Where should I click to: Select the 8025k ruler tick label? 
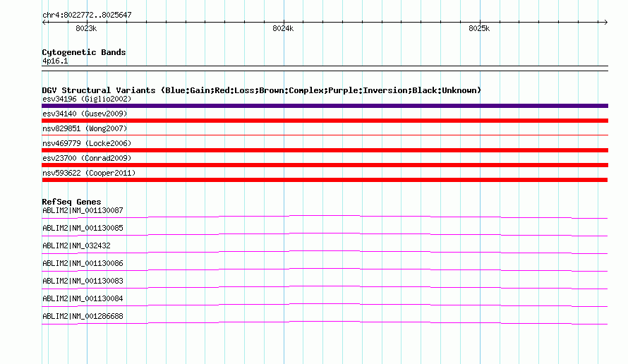pyautogui.click(x=479, y=28)
